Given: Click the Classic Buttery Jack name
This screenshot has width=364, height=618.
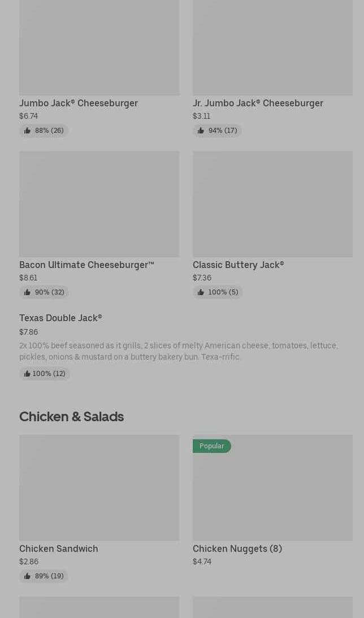Looking at the screenshot, I should click(x=238, y=265).
